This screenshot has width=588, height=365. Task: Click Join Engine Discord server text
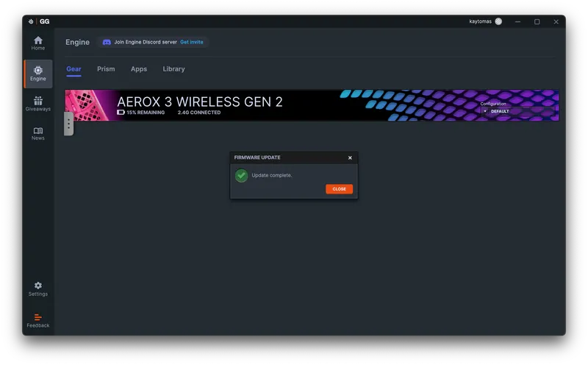pos(146,42)
